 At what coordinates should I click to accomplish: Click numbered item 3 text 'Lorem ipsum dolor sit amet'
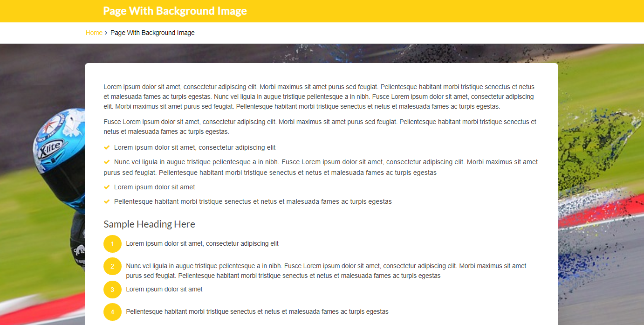coord(164,289)
